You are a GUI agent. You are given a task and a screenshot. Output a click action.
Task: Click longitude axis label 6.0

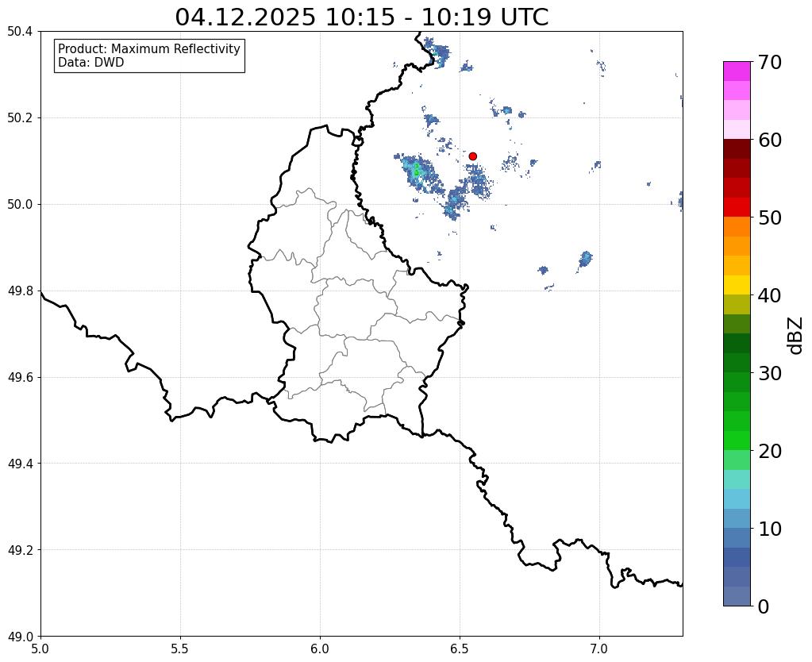(320, 649)
